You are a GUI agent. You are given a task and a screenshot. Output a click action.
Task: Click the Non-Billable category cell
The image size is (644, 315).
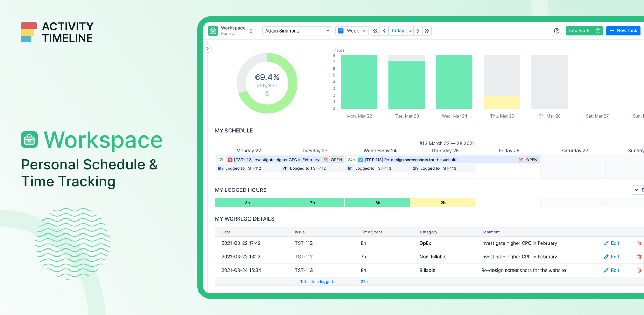tap(433, 257)
